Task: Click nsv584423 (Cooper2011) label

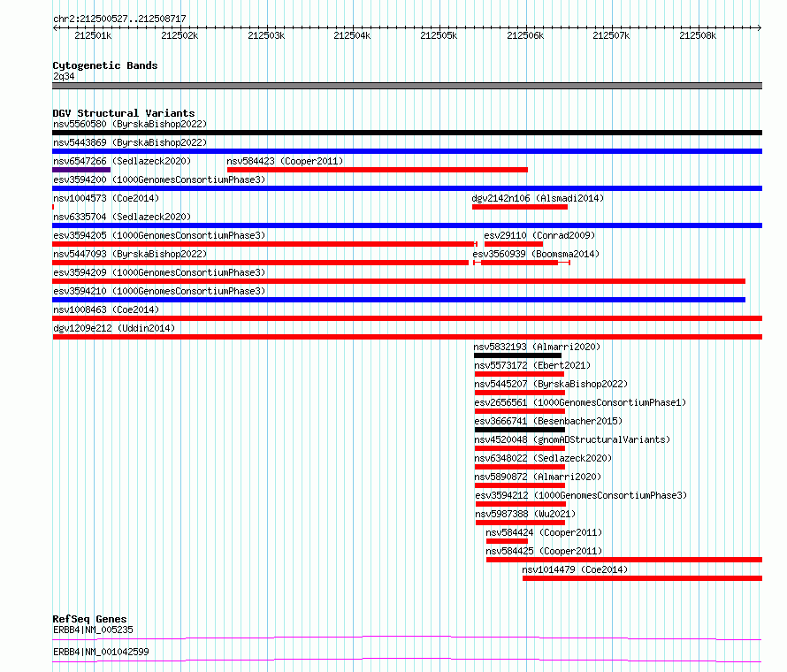Action: [x=285, y=161]
